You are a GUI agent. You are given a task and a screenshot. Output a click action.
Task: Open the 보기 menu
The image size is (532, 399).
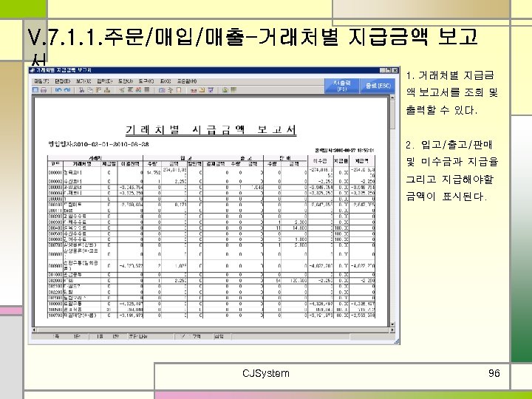(83, 81)
